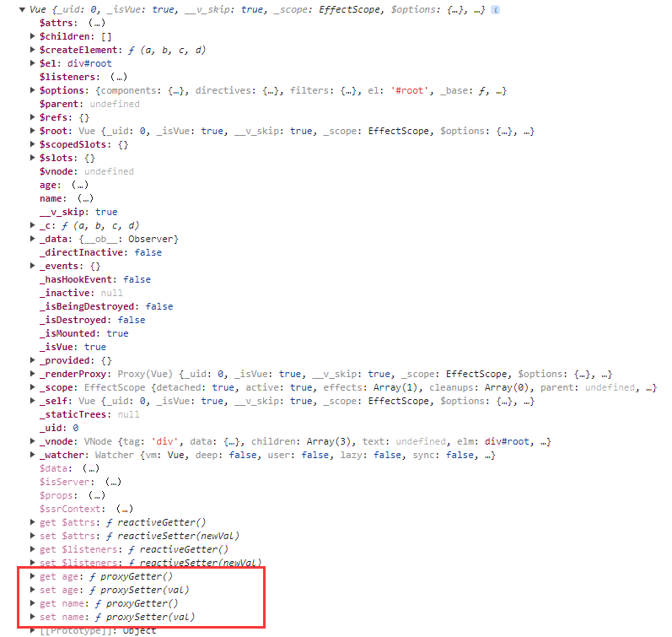This screenshot has height=637, width=672.
Task: Invoke getter ellipsis for age
Action: 80,185
